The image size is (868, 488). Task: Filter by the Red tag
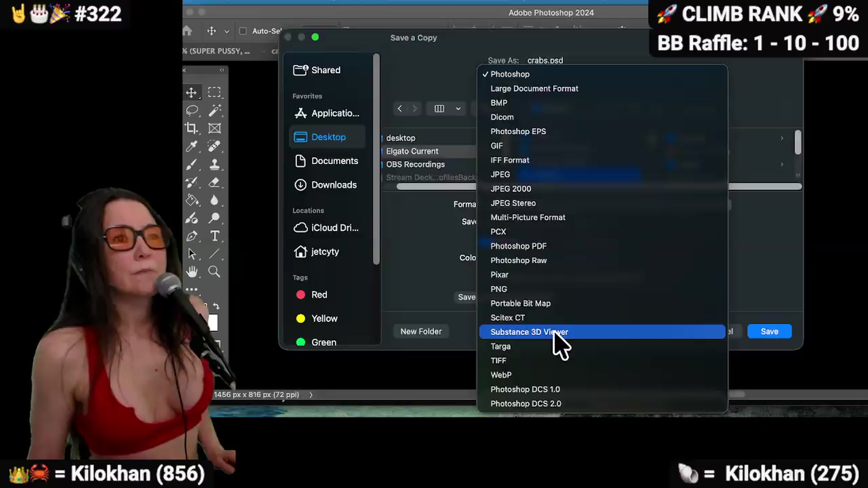click(x=327, y=295)
